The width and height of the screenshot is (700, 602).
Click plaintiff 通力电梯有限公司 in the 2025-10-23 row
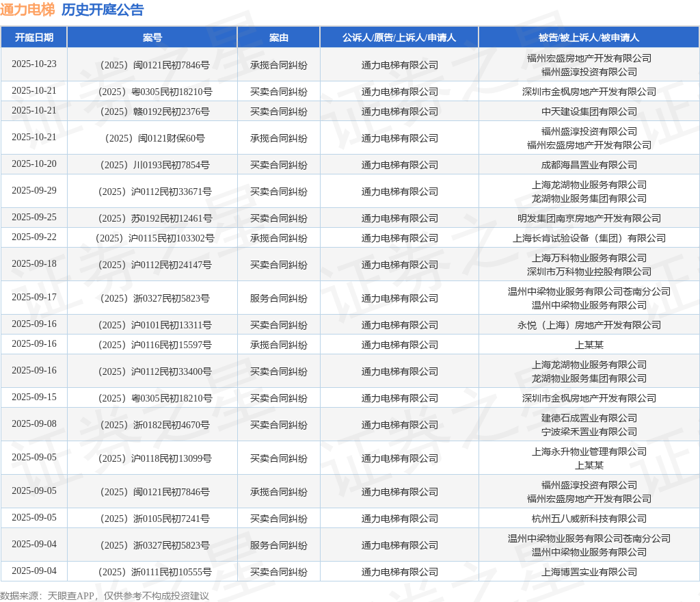coord(399,65)
